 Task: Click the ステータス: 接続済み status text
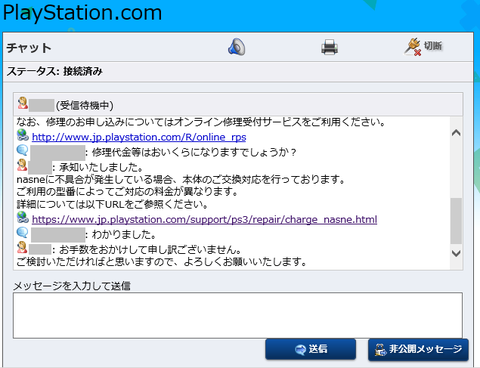[55, 71]
